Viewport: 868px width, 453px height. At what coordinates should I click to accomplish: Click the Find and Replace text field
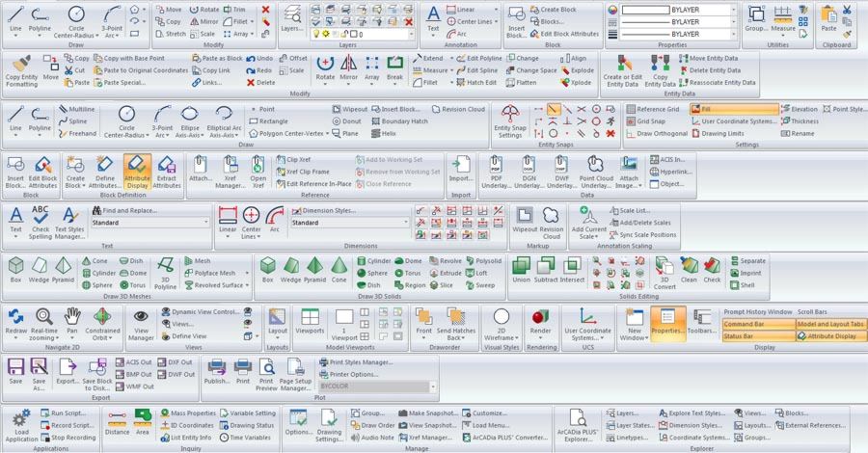131,210
